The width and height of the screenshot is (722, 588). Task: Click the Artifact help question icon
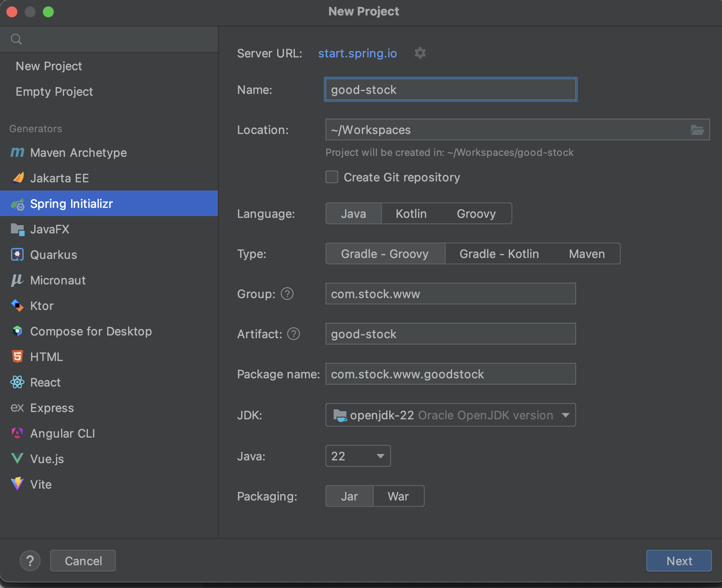tap(294, 334)
